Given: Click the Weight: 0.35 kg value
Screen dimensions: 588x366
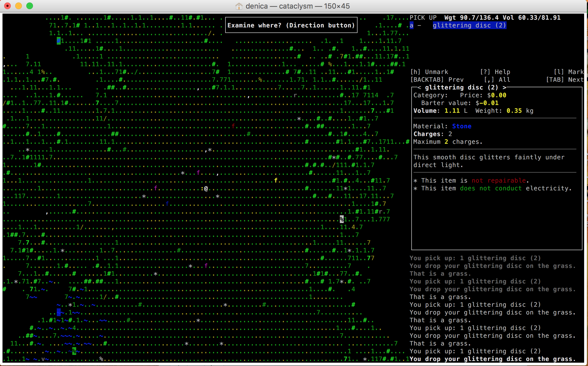Looking at the screenshot, I should tap(504, 111).
